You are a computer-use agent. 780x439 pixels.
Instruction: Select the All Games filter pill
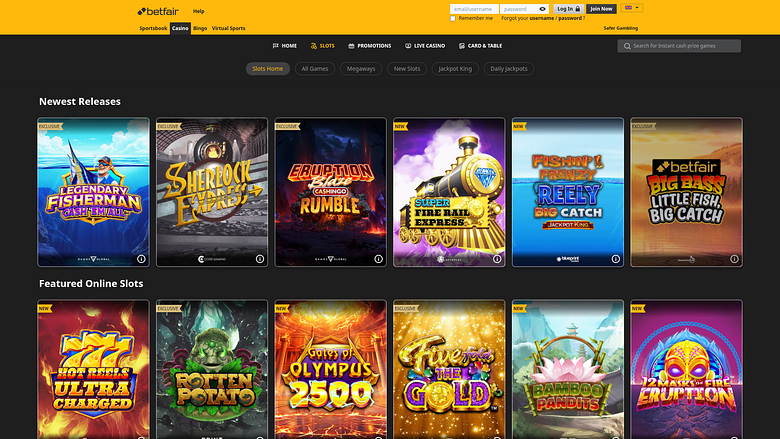coord(315,69)
